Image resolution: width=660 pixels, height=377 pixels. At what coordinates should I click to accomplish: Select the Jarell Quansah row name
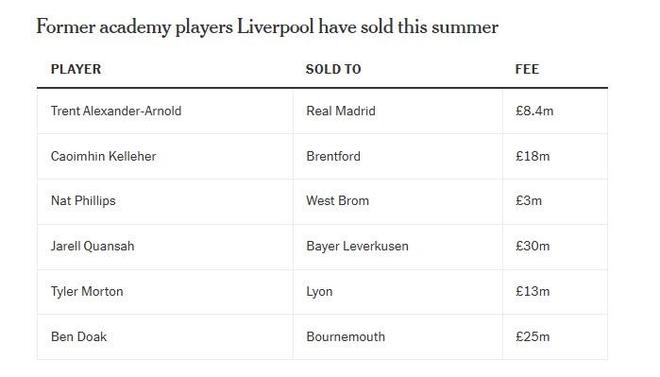[x=93, y=246]
